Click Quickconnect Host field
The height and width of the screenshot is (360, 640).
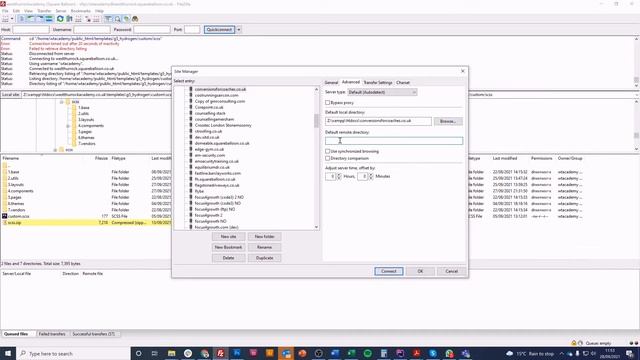(31, 29)
